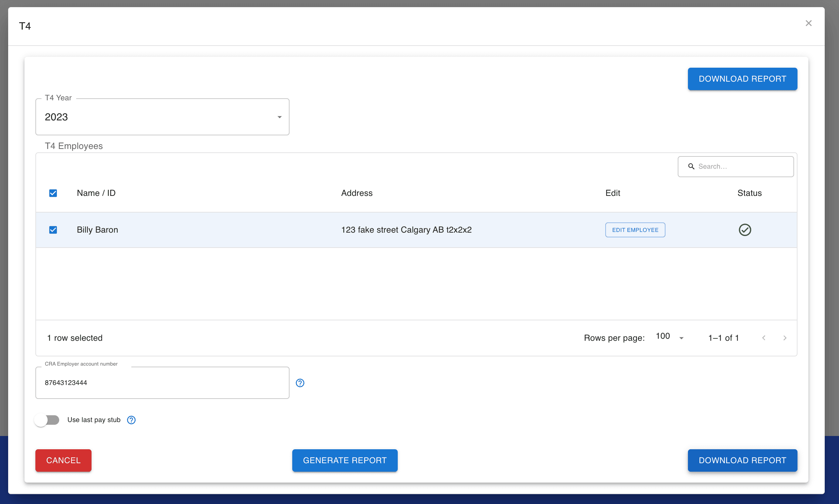The width and height of the screenshot is (839, 504).
Task: Focus the CRA Employer account number field
Action: (162, 383)
